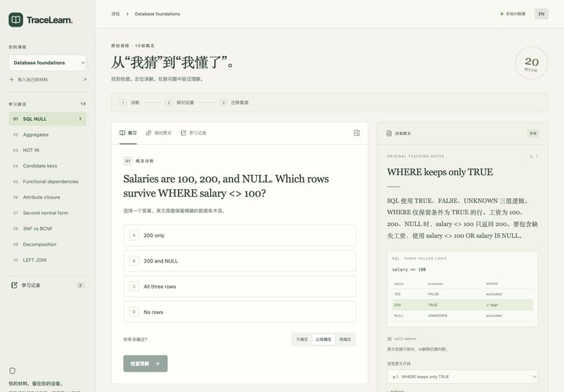Click the sparkle icon on 询问原文 tab
564x392 pixels.
[x=148, y=133]
